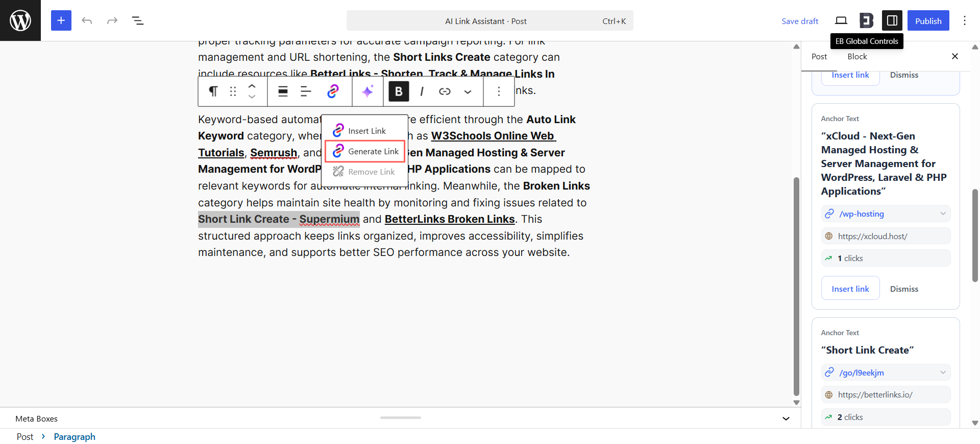The image size is (980, 444).
Task: Select Insert Link from popup menu
Action: (x=365, y=131)
